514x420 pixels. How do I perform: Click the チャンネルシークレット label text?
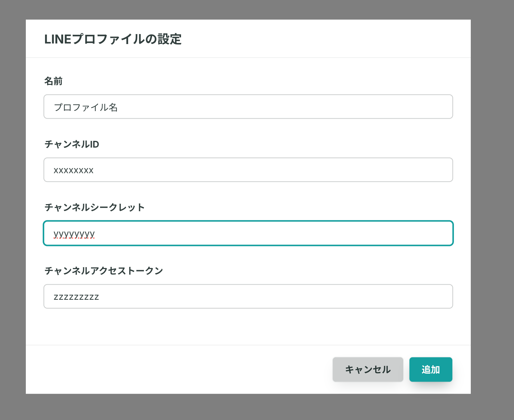pos(95,207)
